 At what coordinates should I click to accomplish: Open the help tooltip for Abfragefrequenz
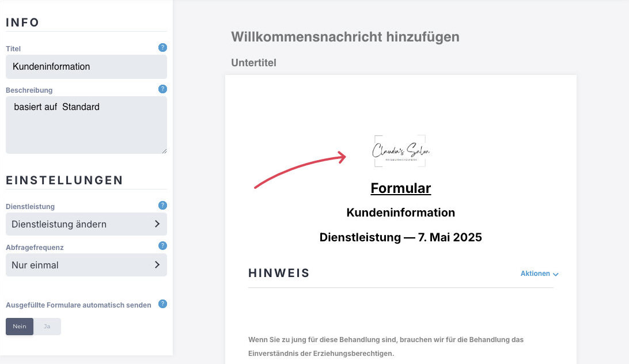click(162, 245)
